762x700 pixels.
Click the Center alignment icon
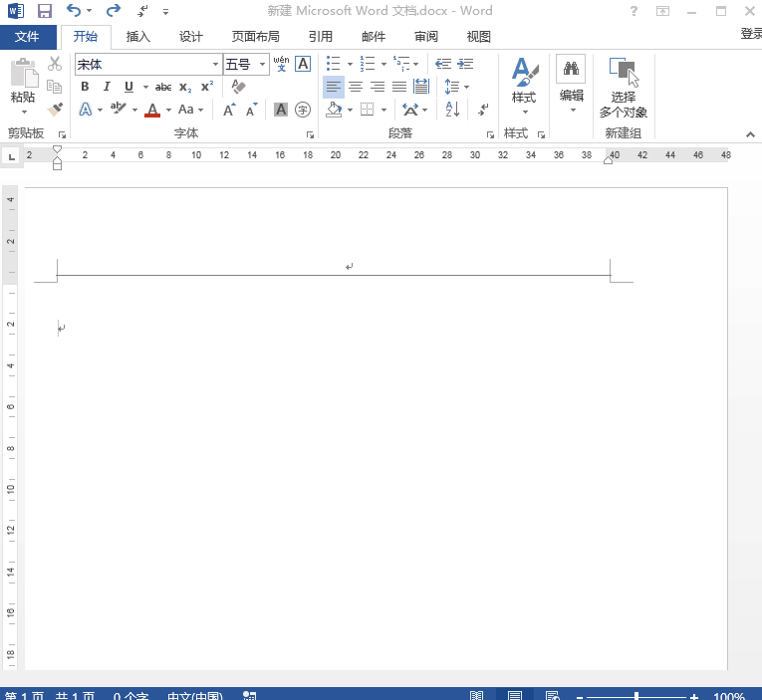click(356, 87)
